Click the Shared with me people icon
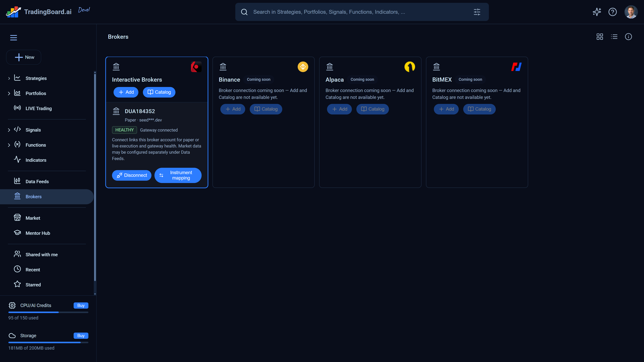This screenshot has height=362, width=644. [17, 254]
